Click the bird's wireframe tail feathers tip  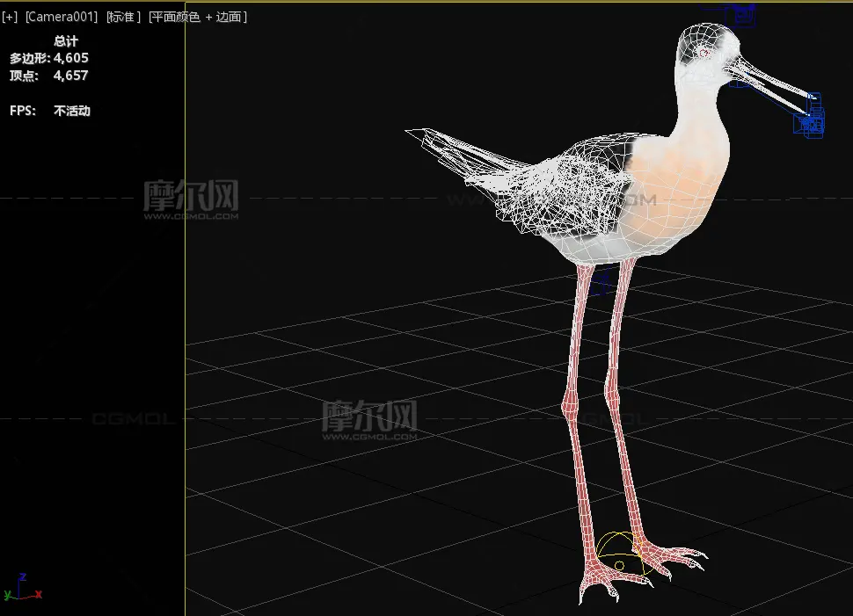[x=412, y=133]
